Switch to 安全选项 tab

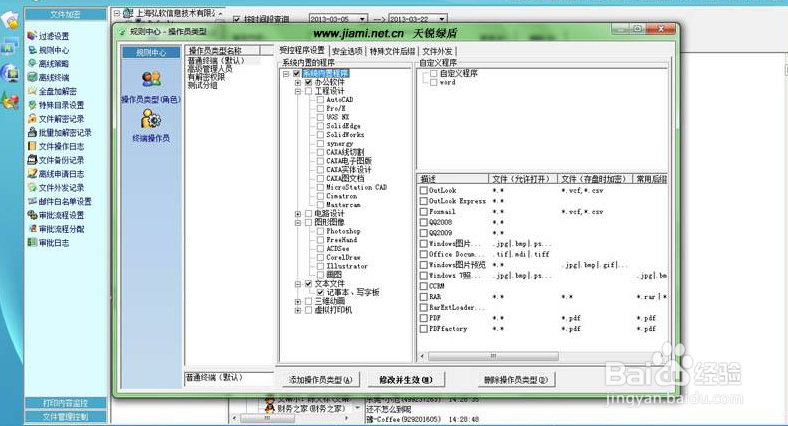click(x=347, y=51)
